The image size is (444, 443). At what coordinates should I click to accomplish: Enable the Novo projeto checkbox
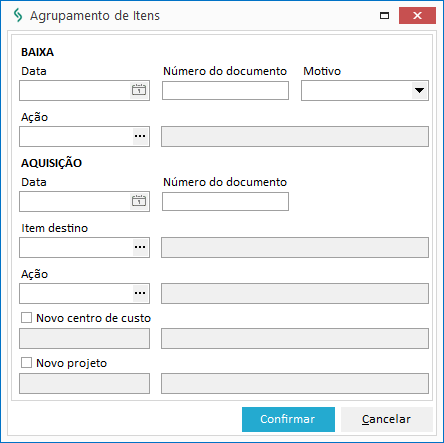tap(27, 363)
